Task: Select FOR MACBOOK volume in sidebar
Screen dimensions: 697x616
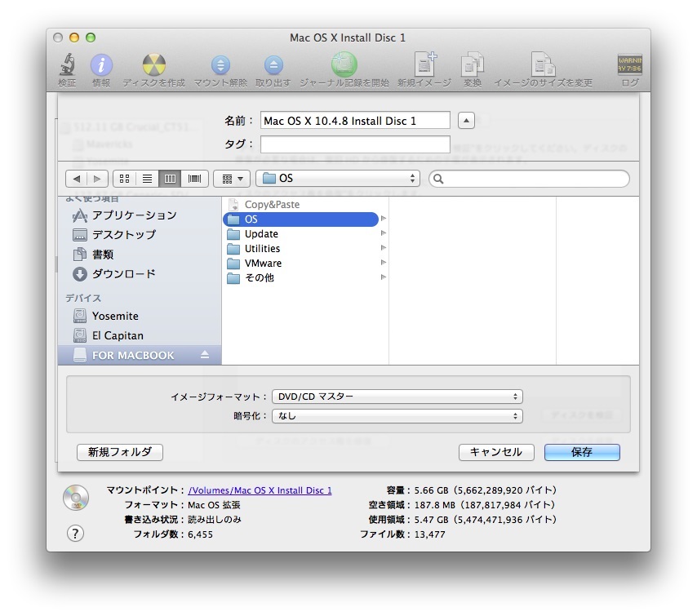Action: tap(140, 355)
